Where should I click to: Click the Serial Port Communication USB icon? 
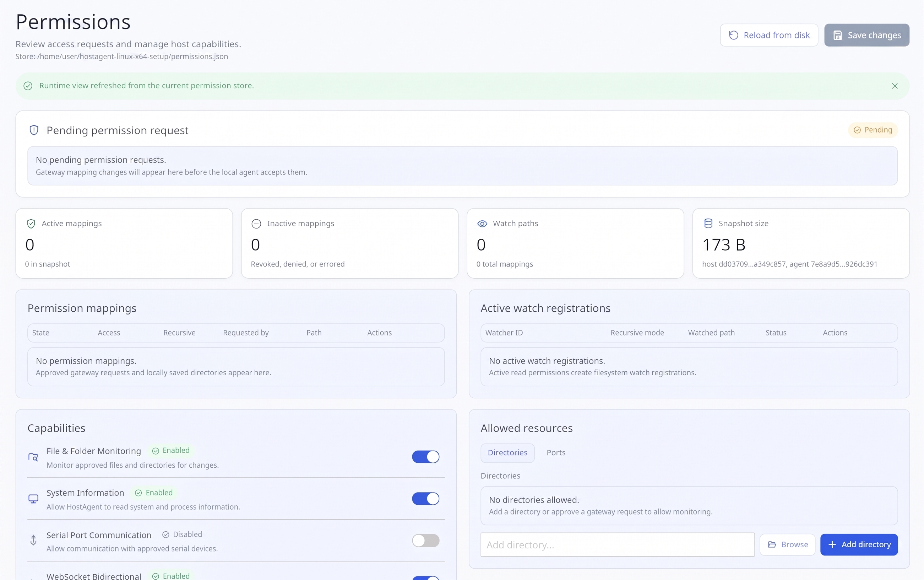(x=33, y=540)
